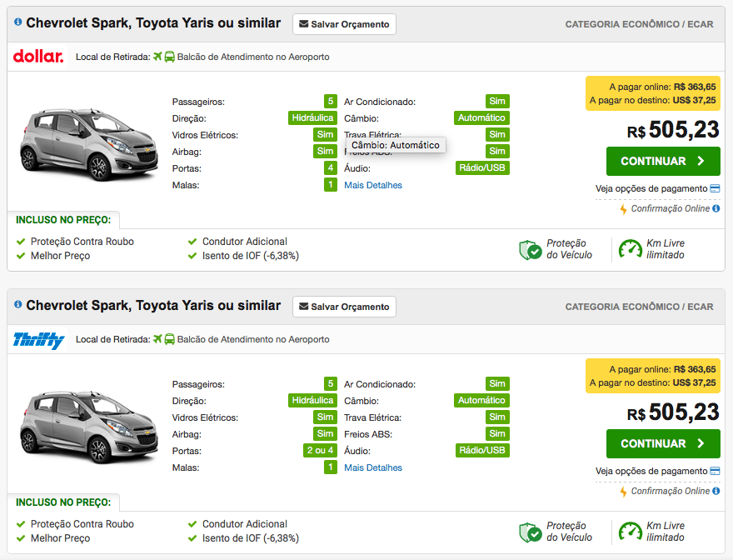The height and width of the screenshot is (560, 733).
Task: Click the Hidráulica badge in the Thrifty card
Action: (x=312, y=401)
